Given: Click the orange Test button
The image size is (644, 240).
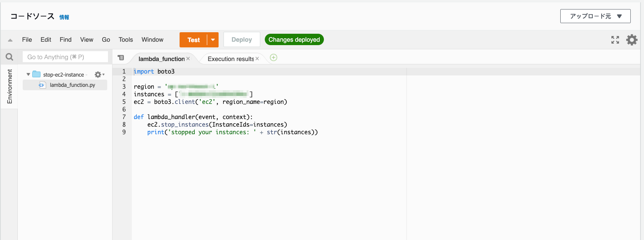Looking at the screenshot, I should click(194, 40).
